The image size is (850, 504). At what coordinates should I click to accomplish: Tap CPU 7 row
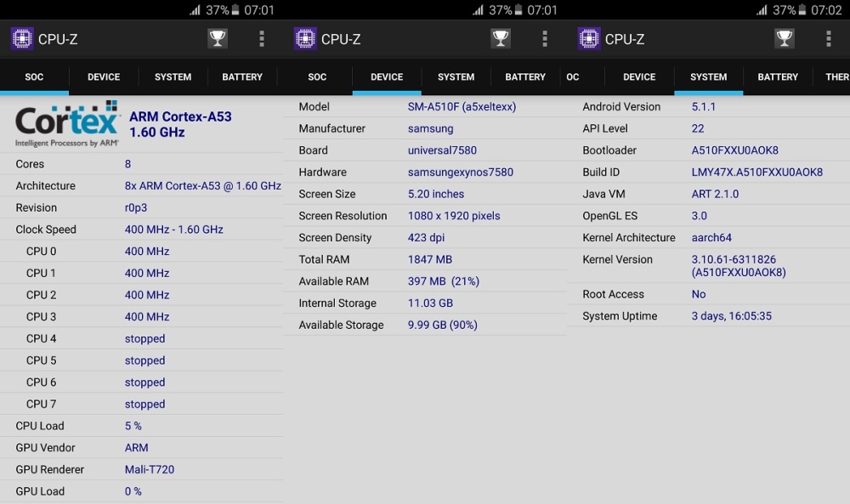[141, 404]
